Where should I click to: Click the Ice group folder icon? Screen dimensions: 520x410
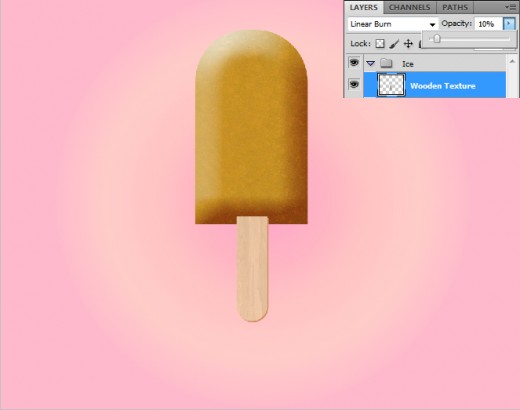tap(386, 63)
